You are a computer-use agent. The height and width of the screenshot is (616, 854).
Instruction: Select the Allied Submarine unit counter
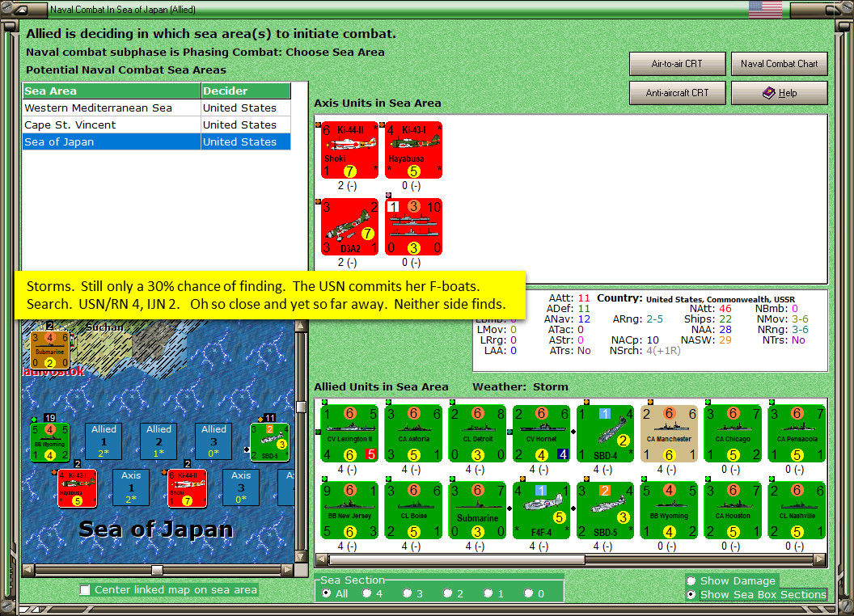(x=478, y=510)
